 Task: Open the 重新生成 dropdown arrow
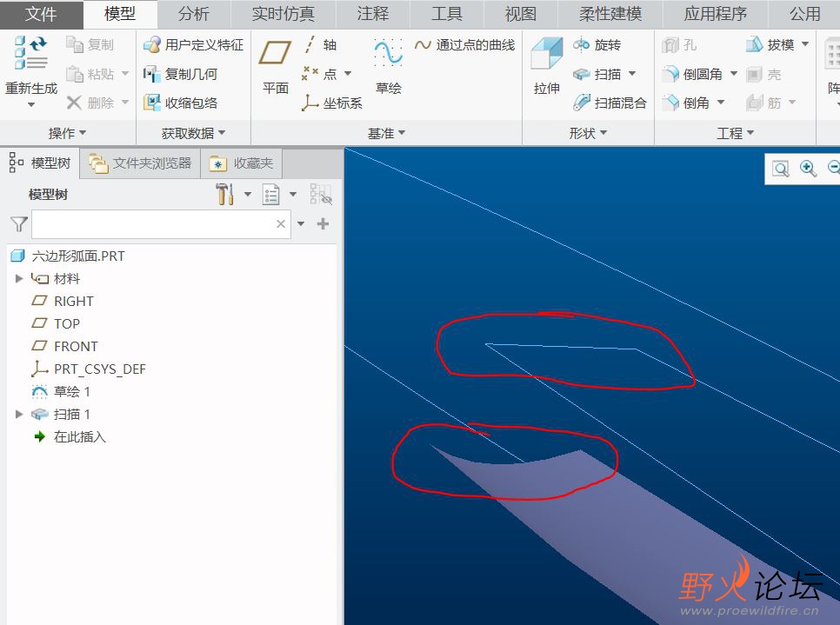[x=30, y=105]
